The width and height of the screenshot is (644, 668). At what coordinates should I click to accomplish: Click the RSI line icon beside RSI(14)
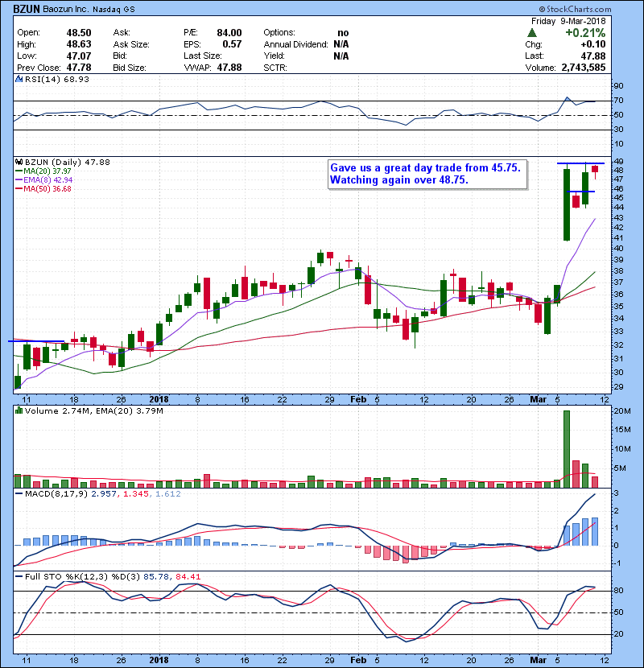(19, 79)
